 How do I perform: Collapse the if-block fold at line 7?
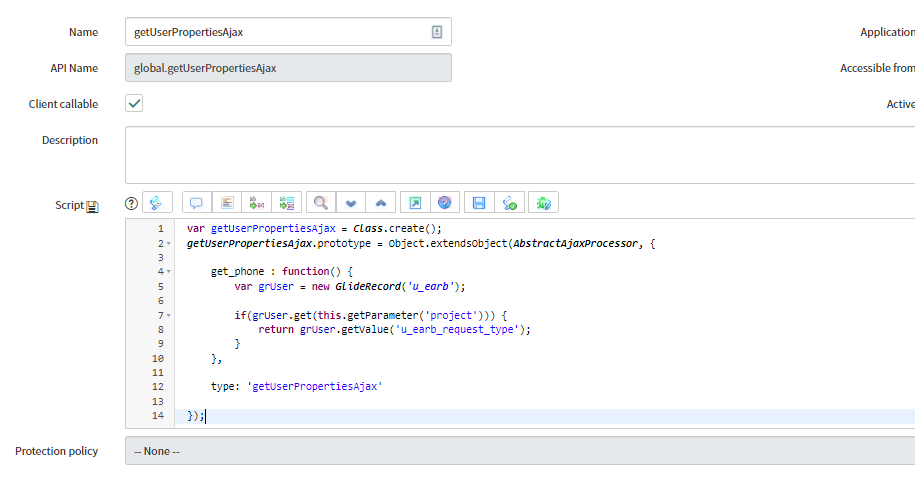click(x=169, y=315)
